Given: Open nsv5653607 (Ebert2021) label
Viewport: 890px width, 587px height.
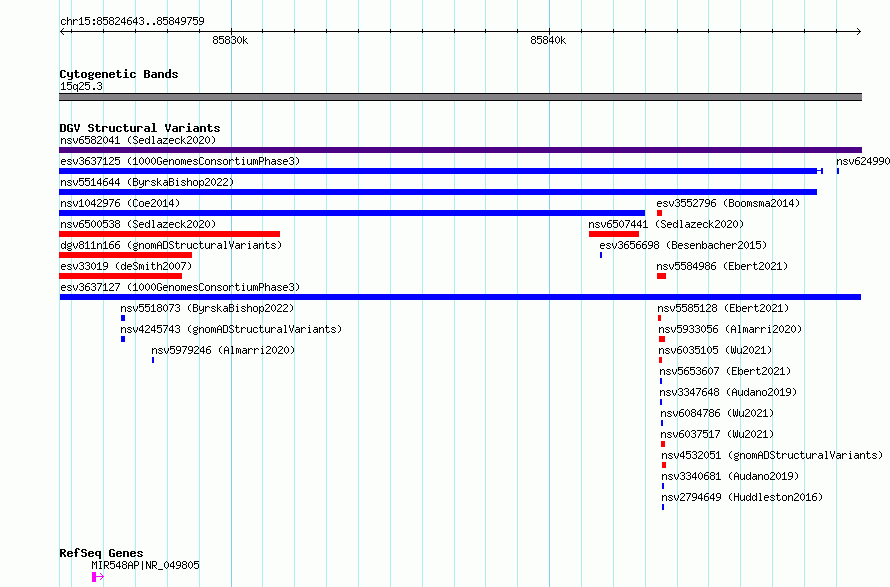Looking at the screenshot, I should click(725, 371).
